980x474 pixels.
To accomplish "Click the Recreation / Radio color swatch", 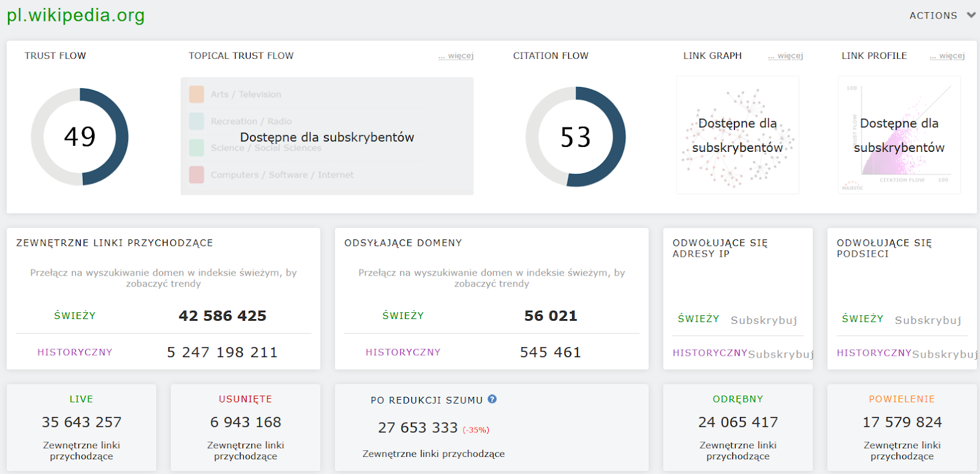I will [197, 121].
